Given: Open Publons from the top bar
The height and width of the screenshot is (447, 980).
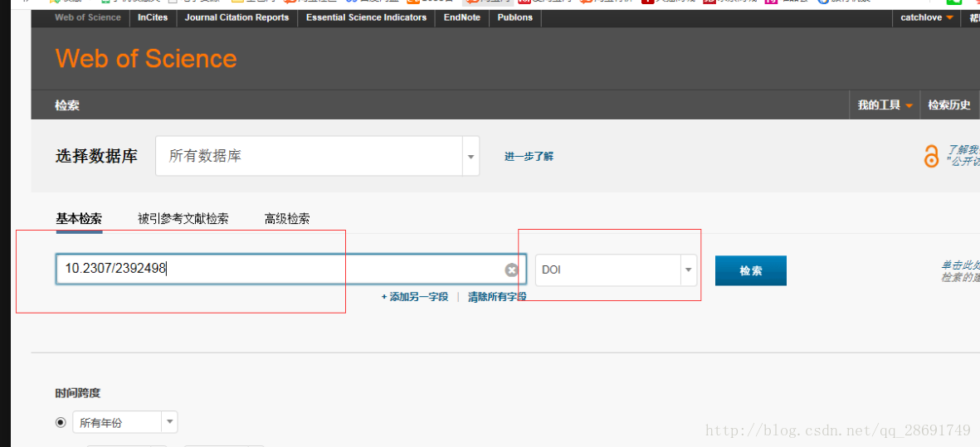Looking at the screenshot, I should point(515,17).
